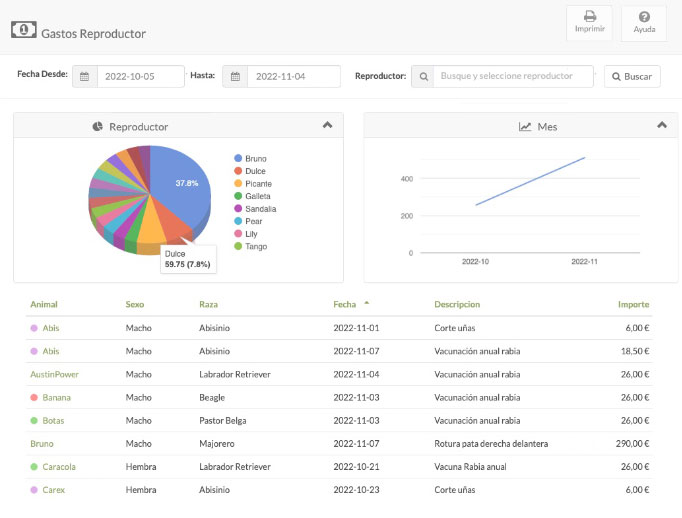682x518 pixels.
Task: Sort table by Importe column header
Action: coord(633,304)
